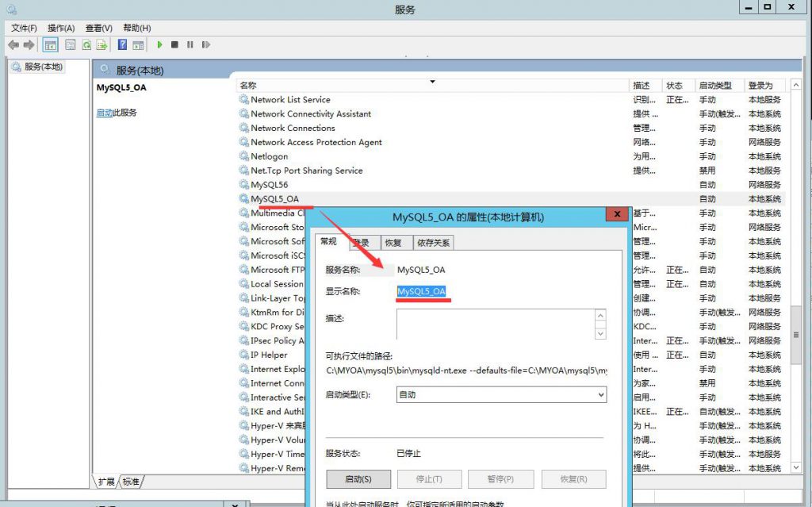Sort services by the 名称 column header
Screen dimensions: 812x507
[433, 85]
